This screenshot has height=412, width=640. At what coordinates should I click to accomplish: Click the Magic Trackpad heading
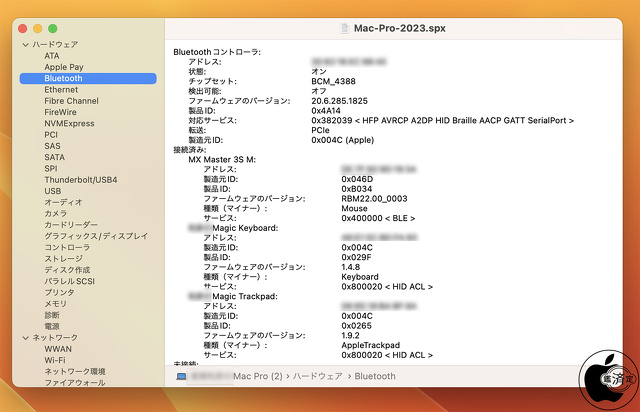pyautogui.click(x=245, y=296)
